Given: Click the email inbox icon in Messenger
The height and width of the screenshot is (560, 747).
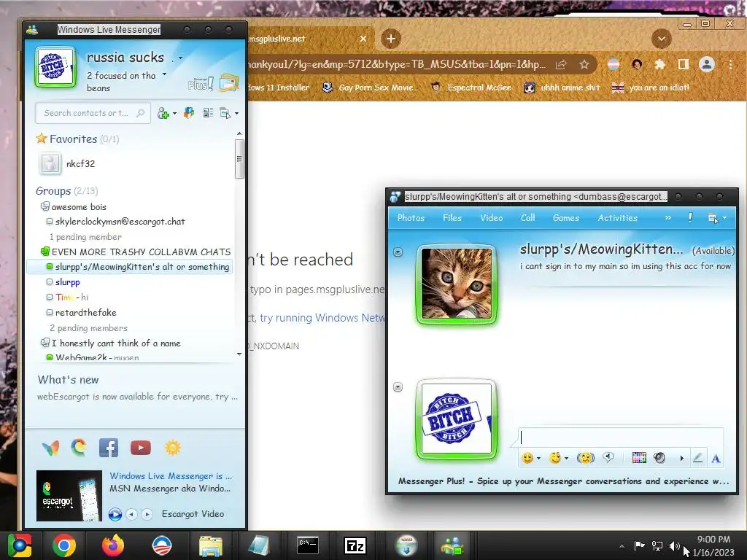Looking at the screenshot, I should tap(229, 83).
